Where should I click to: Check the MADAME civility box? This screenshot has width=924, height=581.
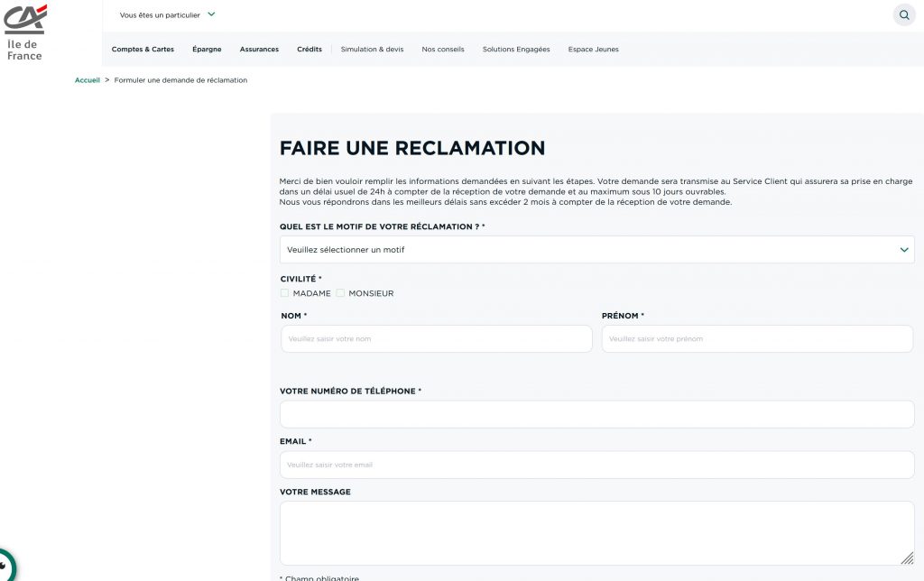pyautogui.click(x=285, y=293)
